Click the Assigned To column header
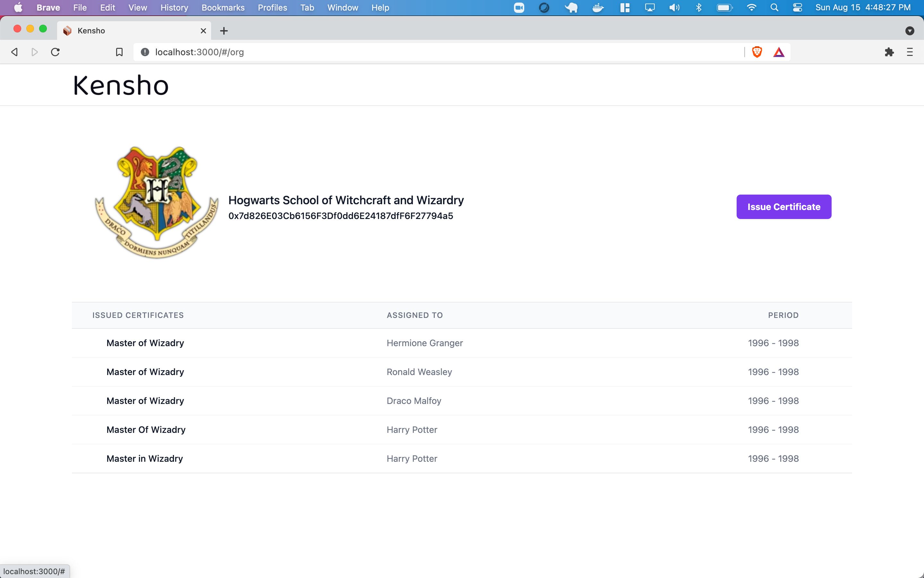The width and height of the screenshot is (924, 578). 415,315
